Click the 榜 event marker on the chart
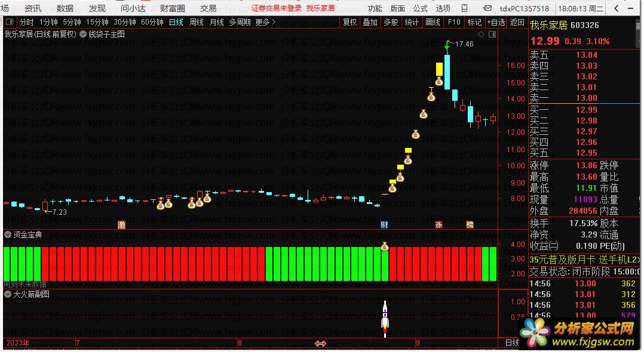 pyautogui.click(x=470, y=225)
